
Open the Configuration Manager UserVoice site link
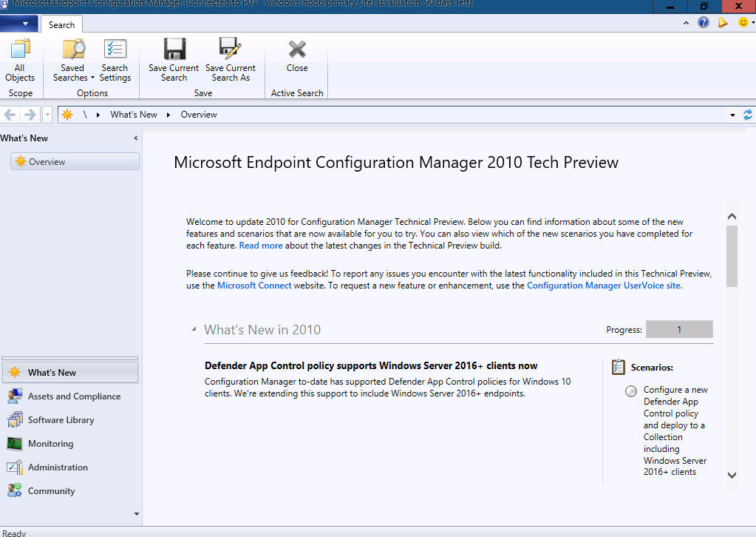point(604,286)
